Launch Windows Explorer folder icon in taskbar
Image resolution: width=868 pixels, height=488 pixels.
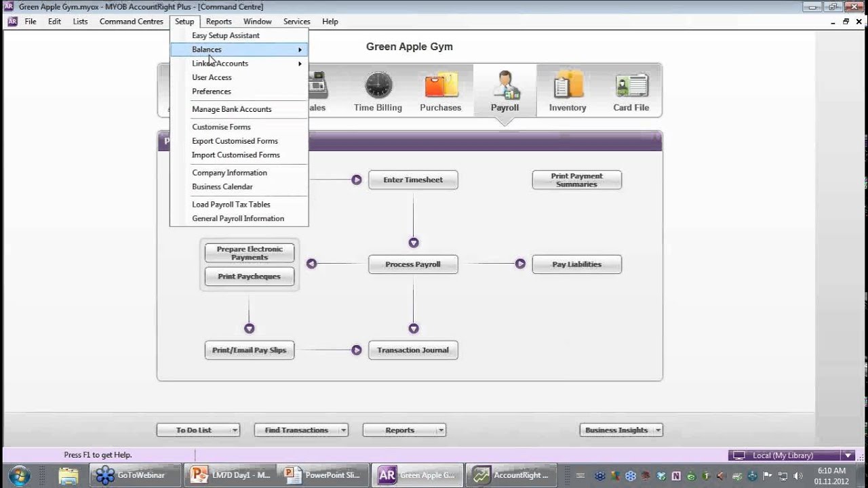(x=68, y=475)
